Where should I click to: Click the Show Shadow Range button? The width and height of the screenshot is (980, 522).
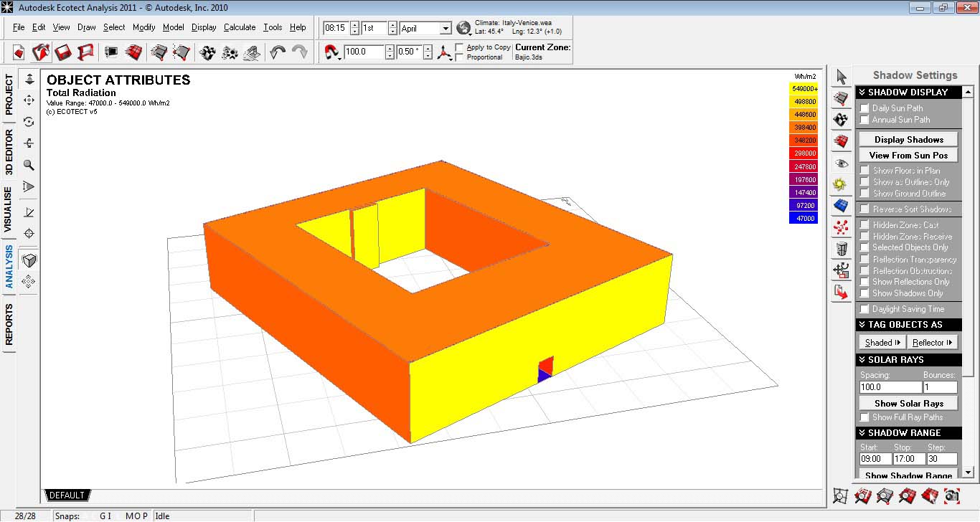[x=908, y=474]
